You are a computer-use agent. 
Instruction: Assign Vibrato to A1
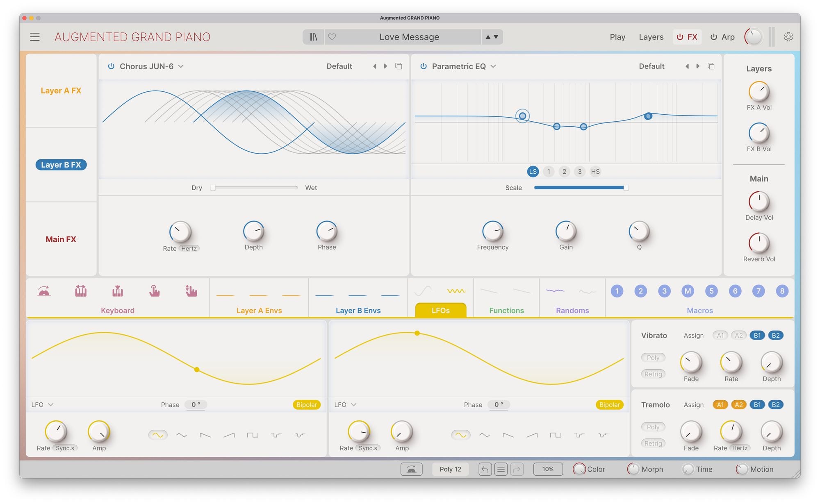pyautogui.click(x=720, y=336)
